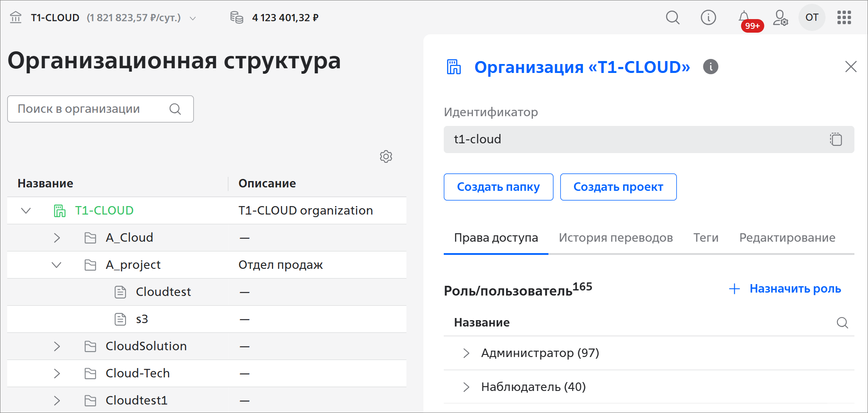Copy the t1-cloud identifier
Screen dimensions: 868x413
pos(836,140)
